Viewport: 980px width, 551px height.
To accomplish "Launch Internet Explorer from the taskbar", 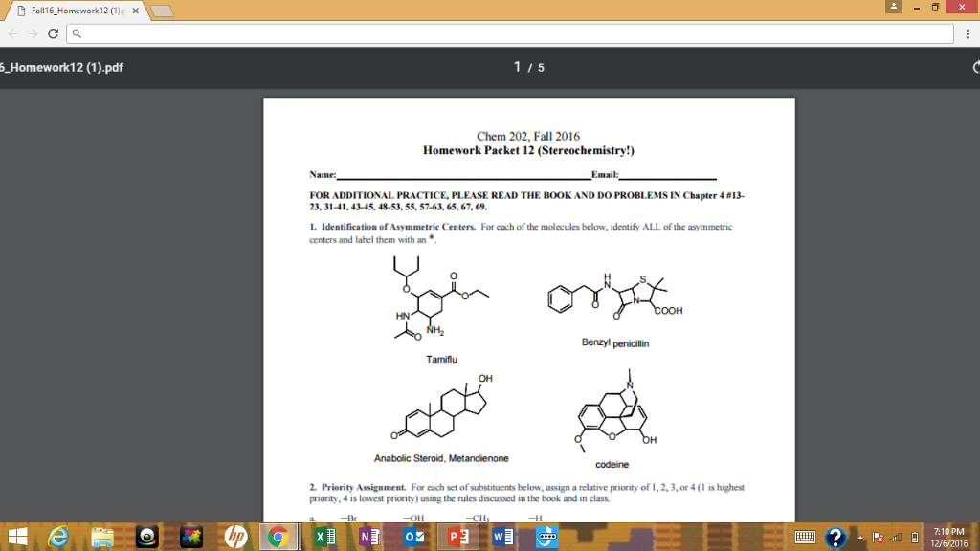I will pyautogui.click(x=58, y=537).
